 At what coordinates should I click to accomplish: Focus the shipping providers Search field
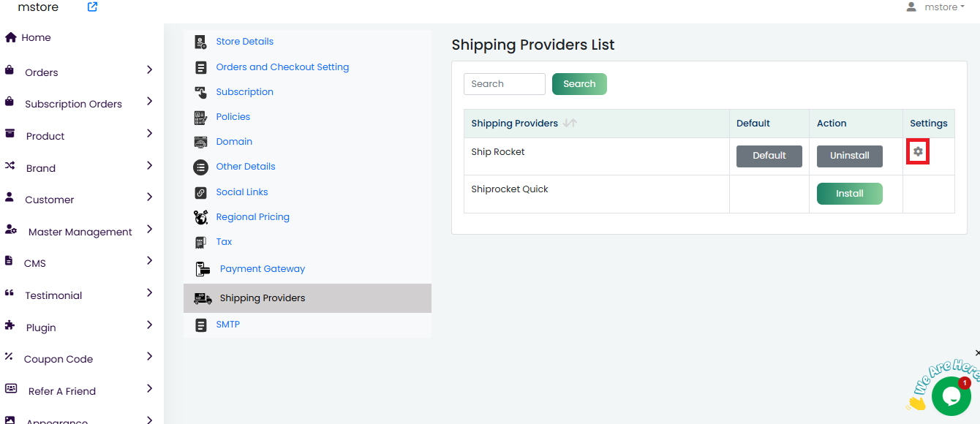(504, 84)
